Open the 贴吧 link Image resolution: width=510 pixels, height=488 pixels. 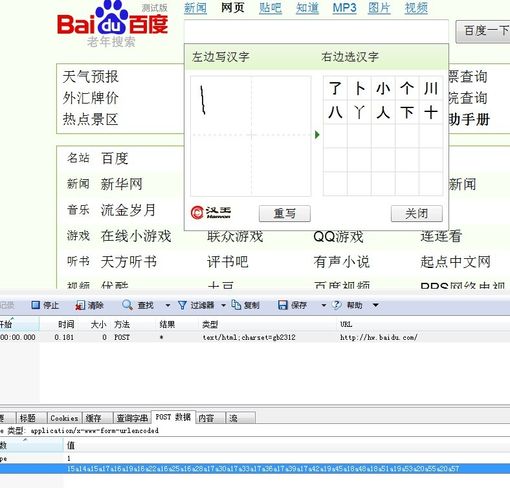click(x=270, y=8)
